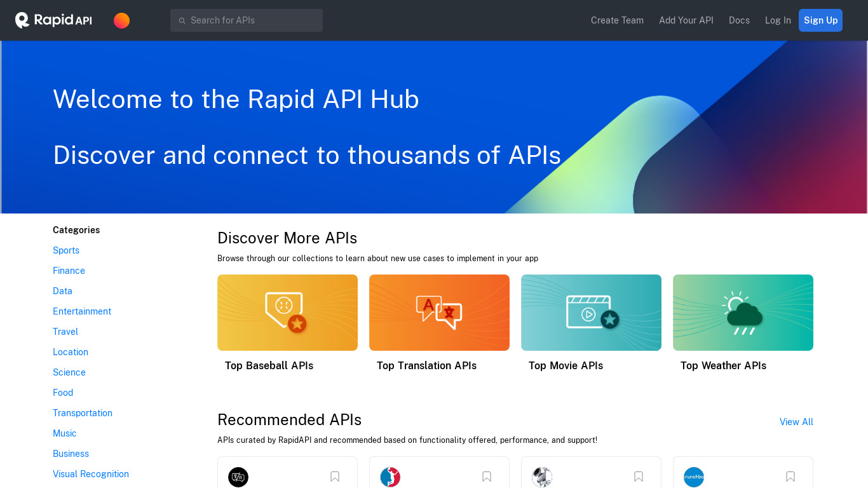Open Create Team page

coord(617,20)
